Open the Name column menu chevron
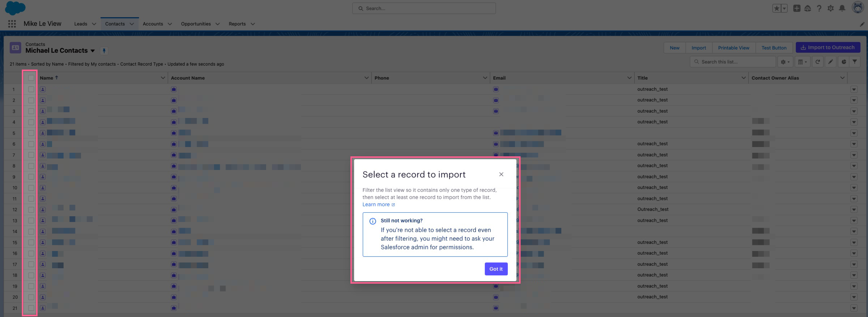This screenshot has width=868, height=317. pos(163,78)
